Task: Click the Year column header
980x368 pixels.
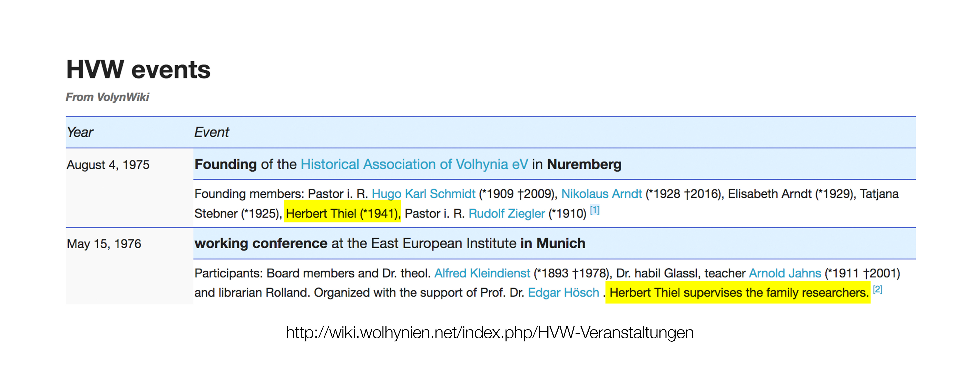Action: [80, 132]
